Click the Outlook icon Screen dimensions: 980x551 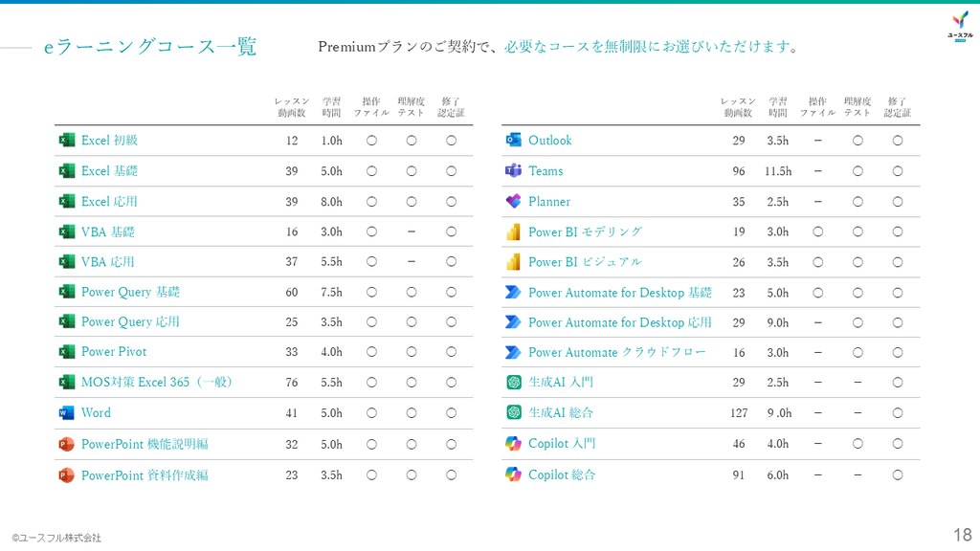pyautogui.click(x=513, y=141)
